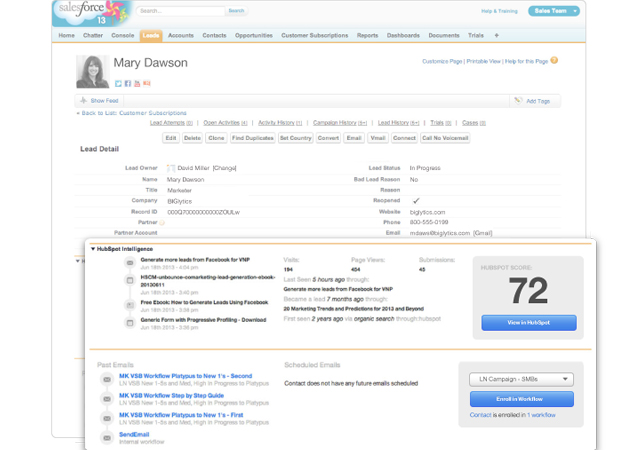Image resolution: width=640 pixels, height=450 pixels.
Task: Select the Leads tab
Action: (151, 36)
